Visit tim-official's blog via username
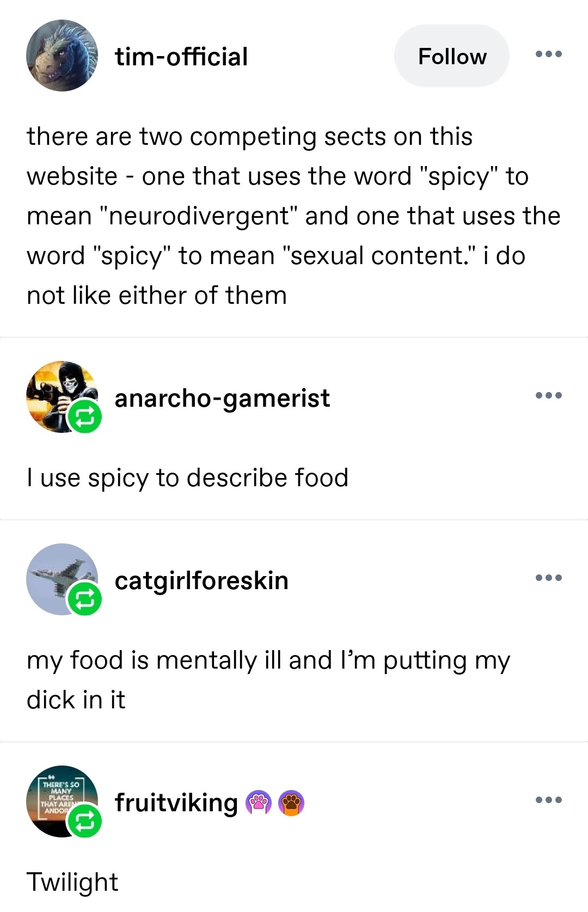The image size is (588, 912). [x=181, y=57]
